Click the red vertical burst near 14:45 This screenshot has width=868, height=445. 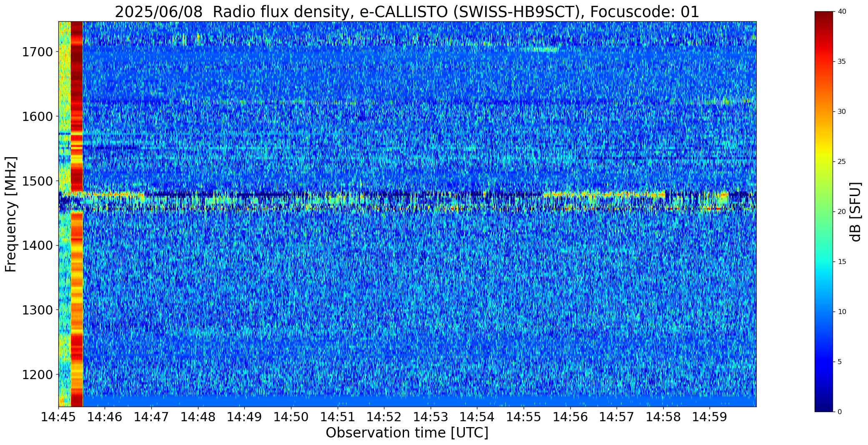click(77, 214)
